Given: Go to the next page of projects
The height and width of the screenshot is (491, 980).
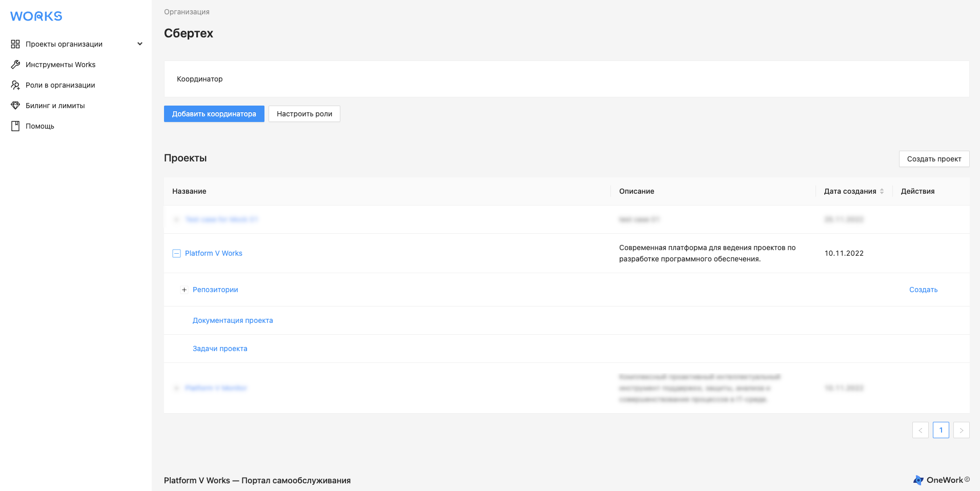Looking at the screenshot, I should 962,430.
